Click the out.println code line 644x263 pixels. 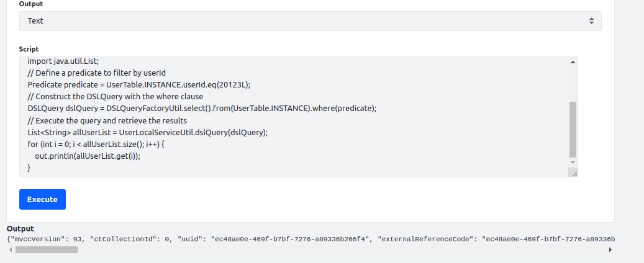click(x=88, y=156)
